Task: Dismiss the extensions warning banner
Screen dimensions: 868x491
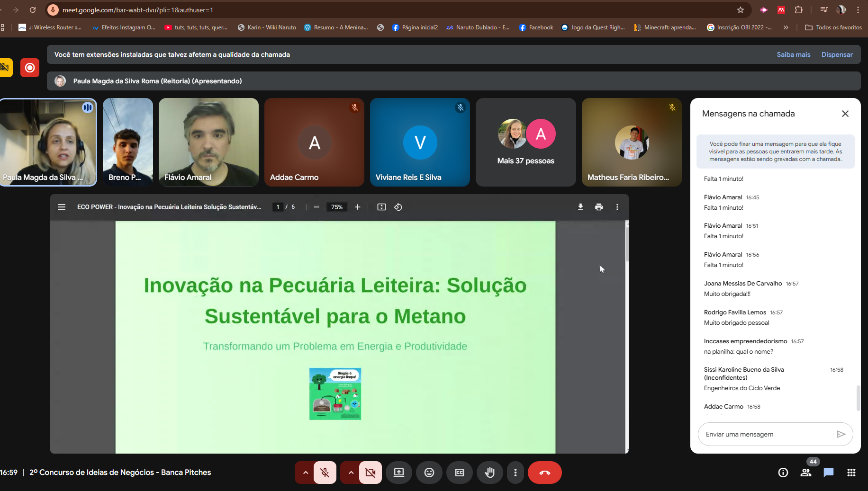Action: tap(837, 54)
